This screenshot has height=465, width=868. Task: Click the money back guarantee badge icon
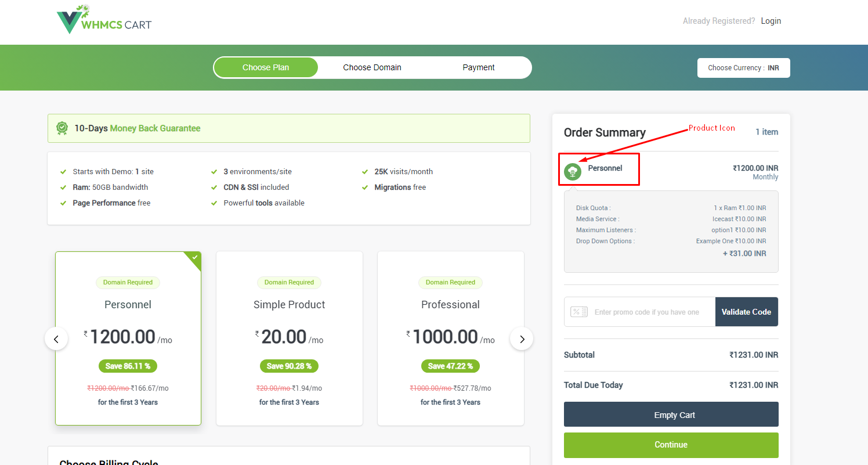tap(62, 128)
